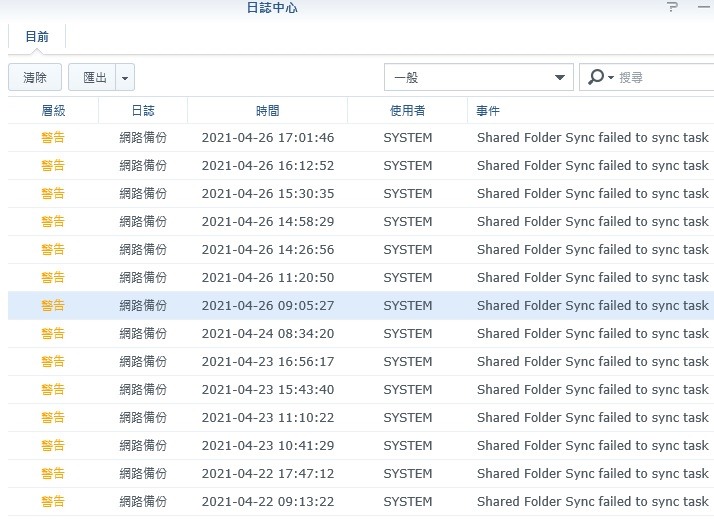Open the 一般 log type dropdown
This screenshot has width=714, height=521.
pyautogui.click(x=479, y=77)
